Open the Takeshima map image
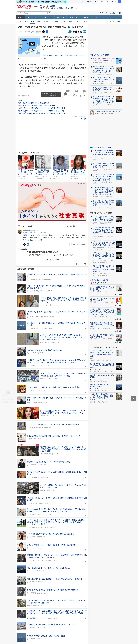 [x=29, y=46]
